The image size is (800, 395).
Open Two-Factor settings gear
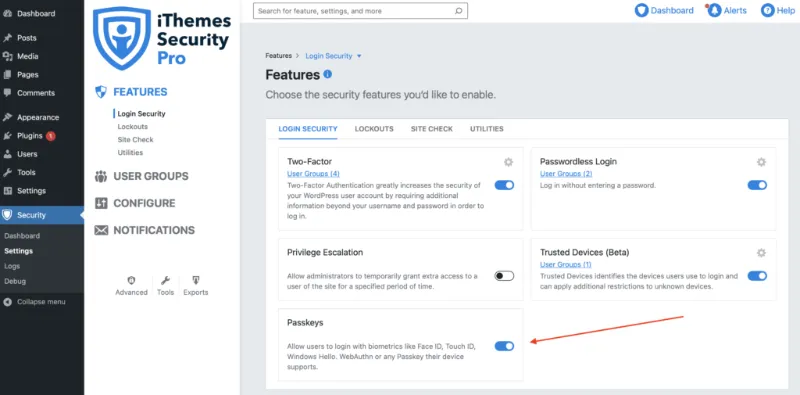tap(508, 162)
